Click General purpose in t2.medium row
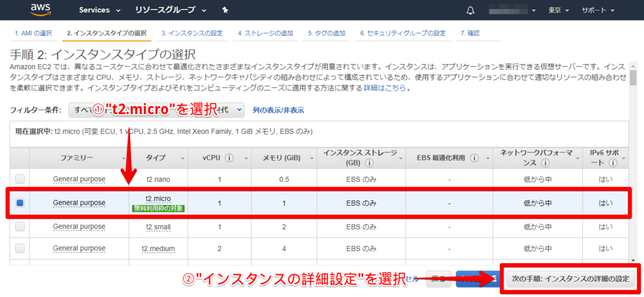This screenshot has height=297, width=644. click(x=79, y=248)
